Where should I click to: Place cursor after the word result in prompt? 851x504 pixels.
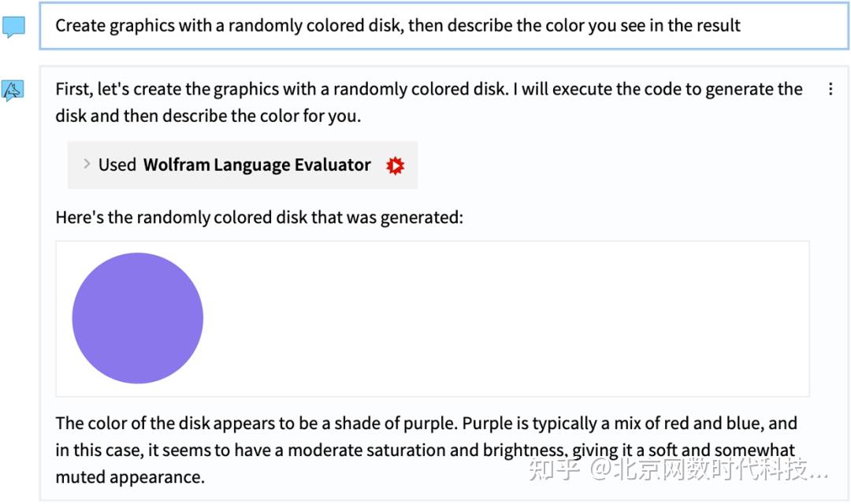pos(741,25)
